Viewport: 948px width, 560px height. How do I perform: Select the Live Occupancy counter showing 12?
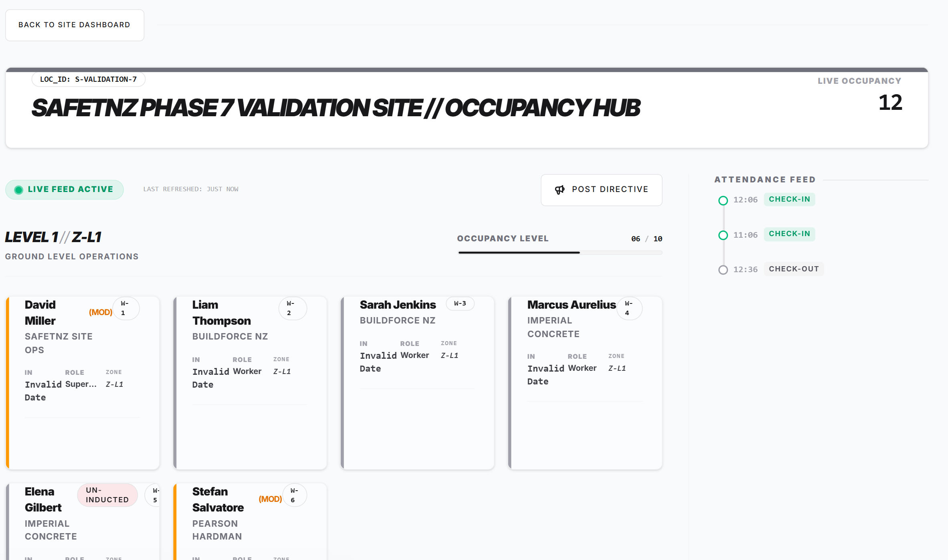click(x=889, y=104)
